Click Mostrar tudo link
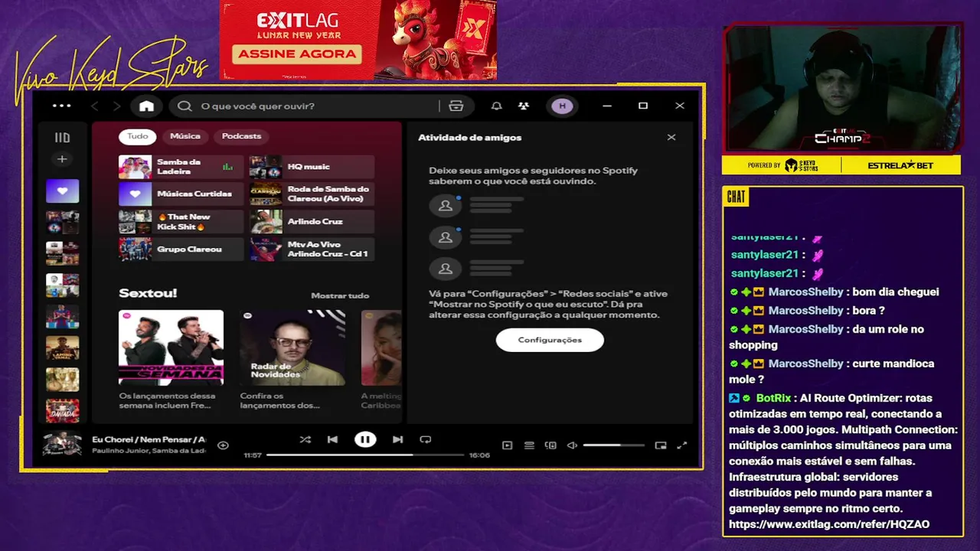 tap(340, 295)
